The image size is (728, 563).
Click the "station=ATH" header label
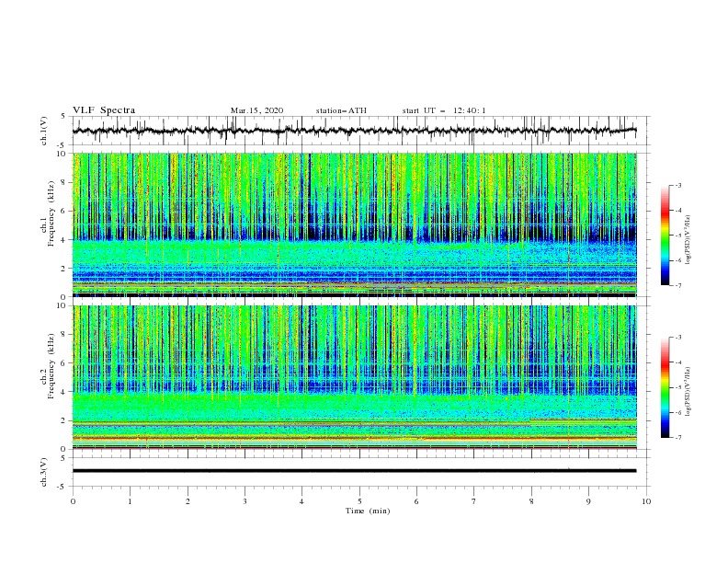[x=341, y=110]
